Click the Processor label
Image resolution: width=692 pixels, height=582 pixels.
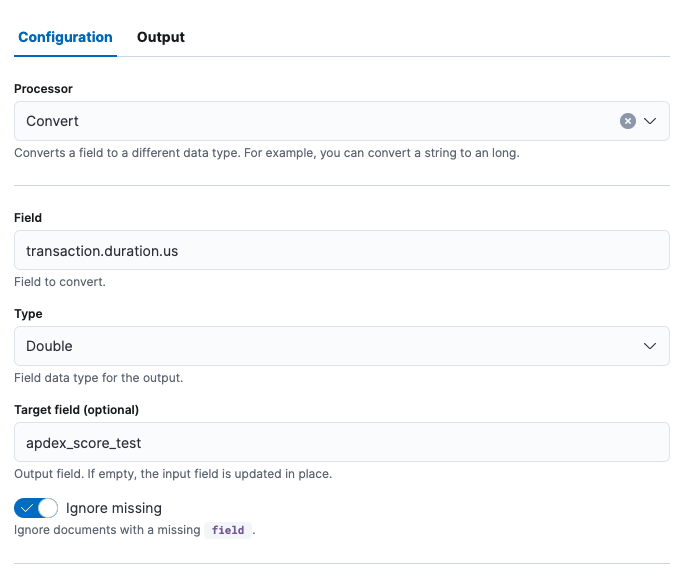coord(43,89)
